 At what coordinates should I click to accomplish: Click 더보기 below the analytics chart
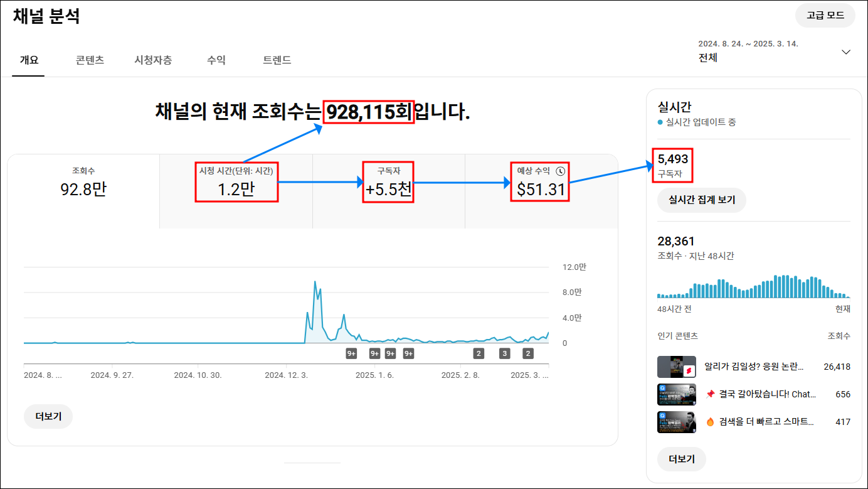(x=48, y=416)
